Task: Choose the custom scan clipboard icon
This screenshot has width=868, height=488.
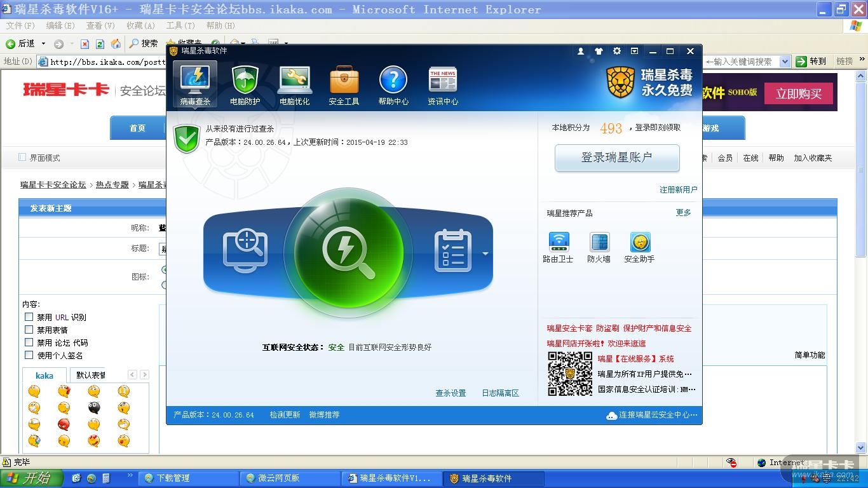Action: tap(452, 251)
